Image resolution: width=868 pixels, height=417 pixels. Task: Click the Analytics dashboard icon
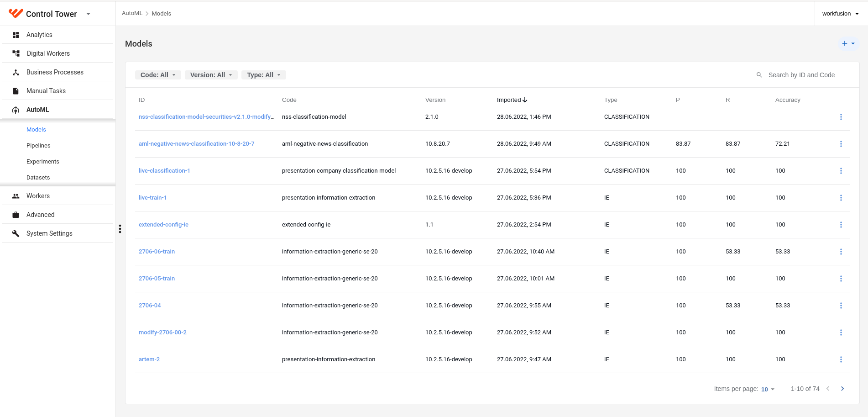pyautogui.click(x=16, y=35)
